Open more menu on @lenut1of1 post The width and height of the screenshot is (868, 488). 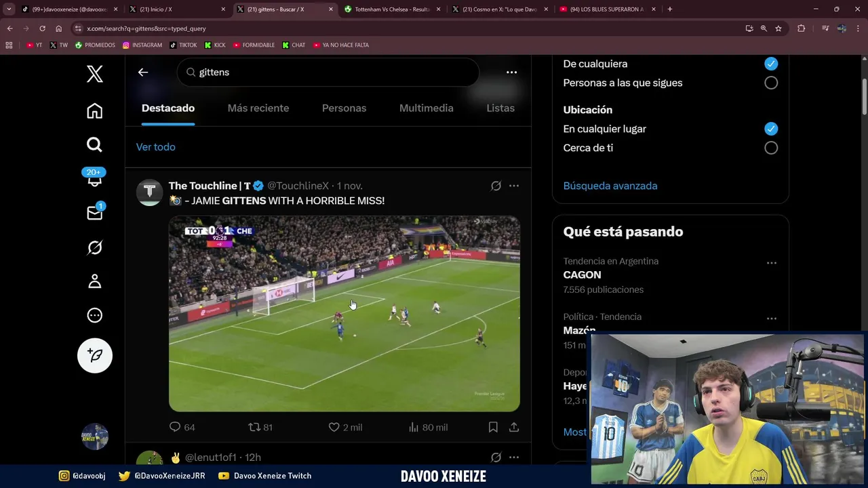pos(514,457)
